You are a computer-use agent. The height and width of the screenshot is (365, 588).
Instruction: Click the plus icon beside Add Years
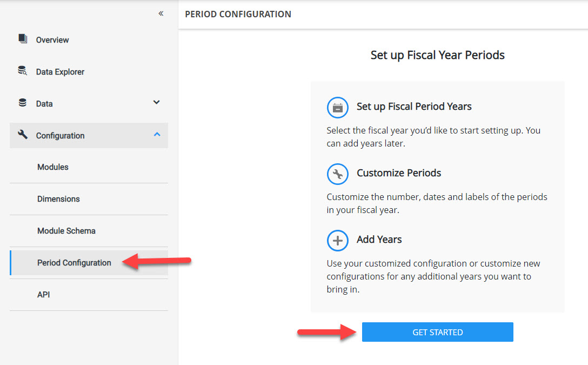coord(338,241)
